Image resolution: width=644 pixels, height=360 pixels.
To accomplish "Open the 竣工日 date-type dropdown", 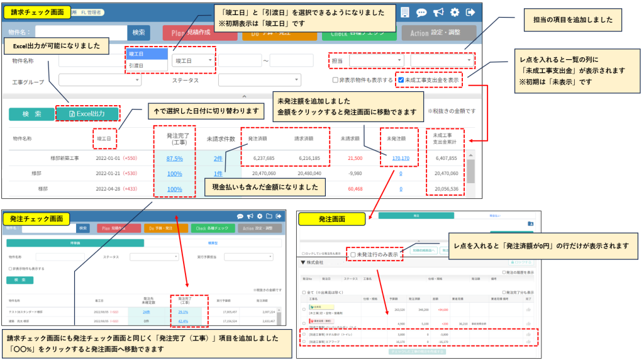I will click(193, 60).
